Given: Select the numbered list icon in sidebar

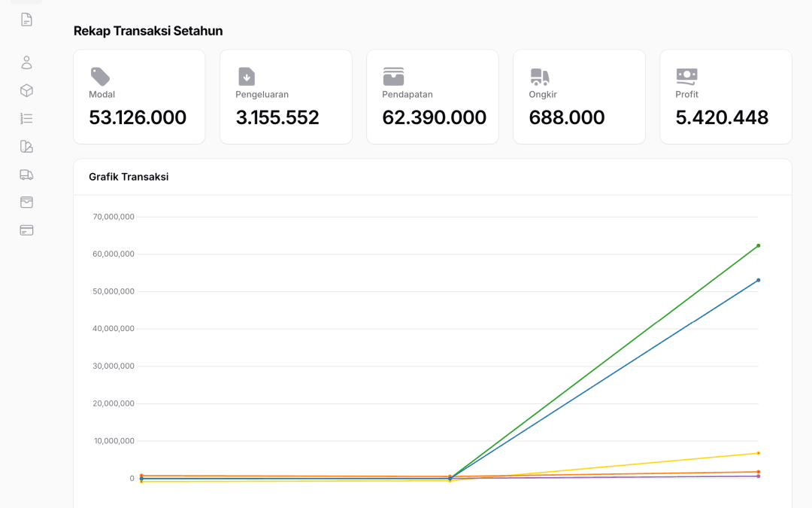Looking at the screenshot, I should pos(26,118).
